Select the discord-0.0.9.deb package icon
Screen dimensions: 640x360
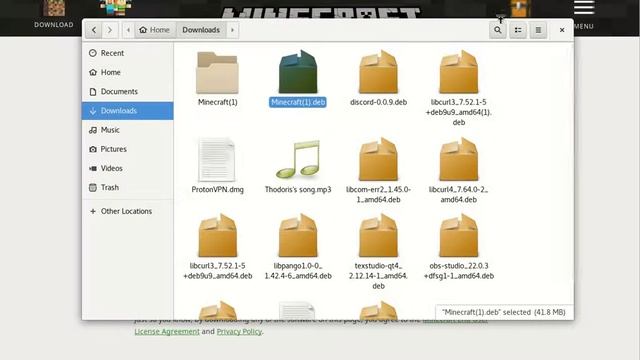click(378, 72)
